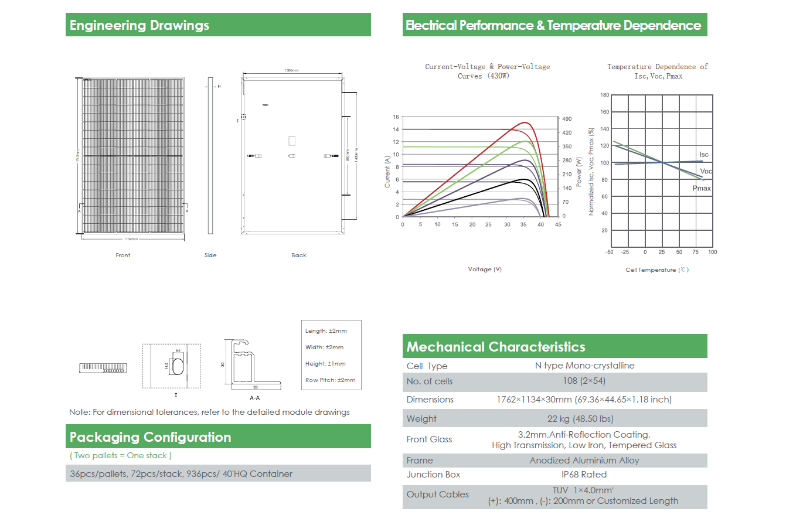Click the "Voc" line label
The height and width of the screenshot is (532, 786).
click(x=706, y=171)
